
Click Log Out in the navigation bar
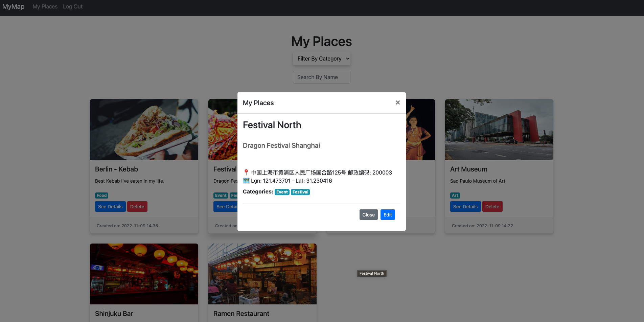click(x=72, y=6)
